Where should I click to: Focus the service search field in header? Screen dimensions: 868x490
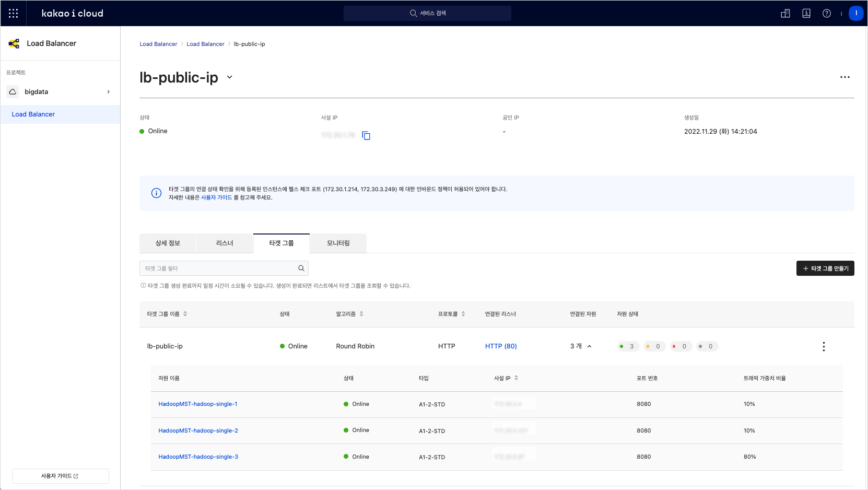tap(427, 13)
